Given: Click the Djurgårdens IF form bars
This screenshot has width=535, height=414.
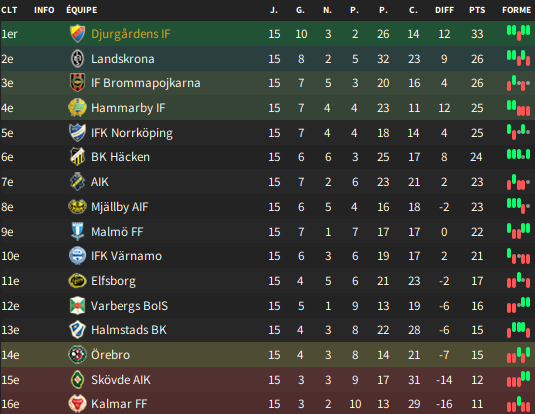Looking at the screenshot, I should tap(518, 33).
